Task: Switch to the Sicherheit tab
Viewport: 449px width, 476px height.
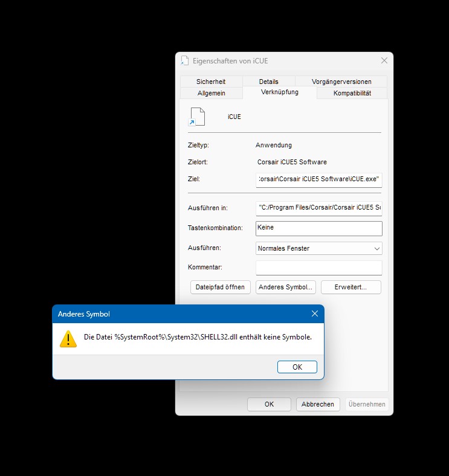Action: coord(211,82)
